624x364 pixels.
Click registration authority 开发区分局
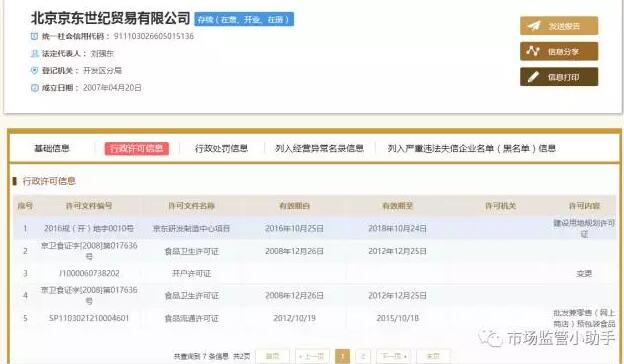pyautogui.click(x=102, y=70)
